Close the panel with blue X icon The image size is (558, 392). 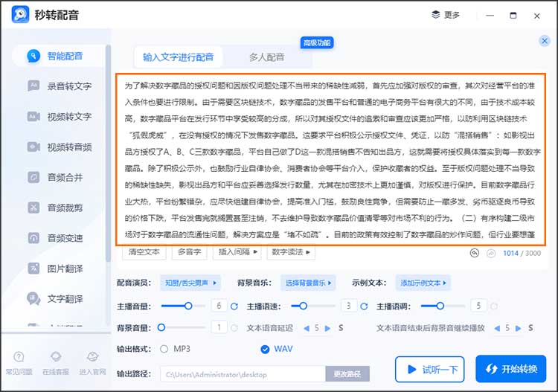pos(544,41)
